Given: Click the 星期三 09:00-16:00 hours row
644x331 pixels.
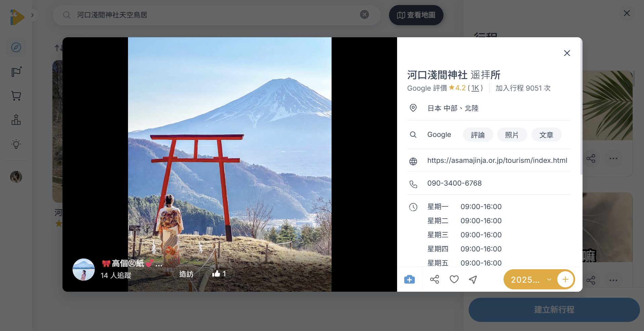Looking at the screenshot, I should [464, 235].
